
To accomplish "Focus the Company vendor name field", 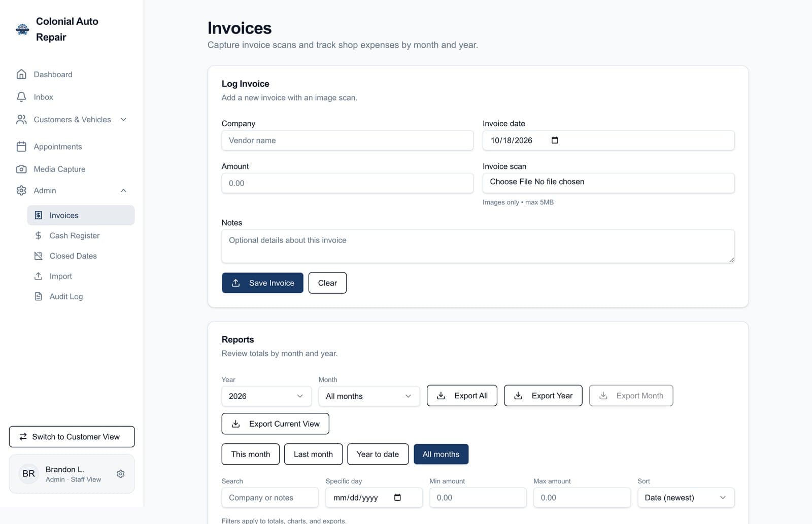I will (347, 141).
